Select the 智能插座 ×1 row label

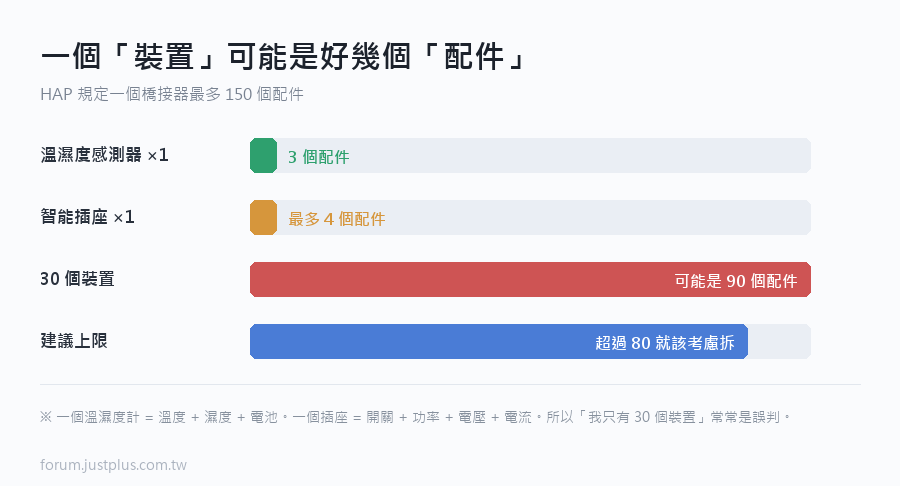87,217
